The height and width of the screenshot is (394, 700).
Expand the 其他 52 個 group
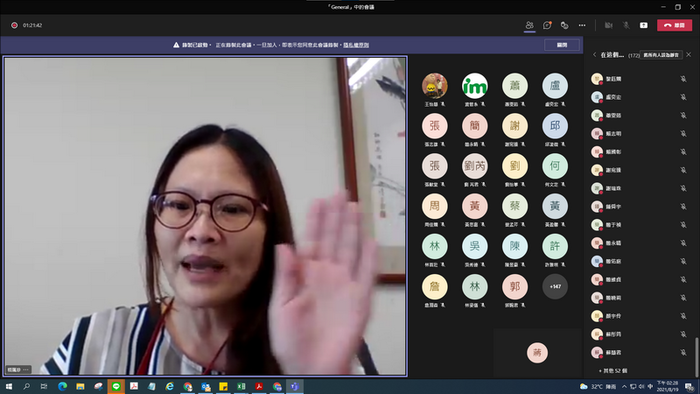[613, 371]
